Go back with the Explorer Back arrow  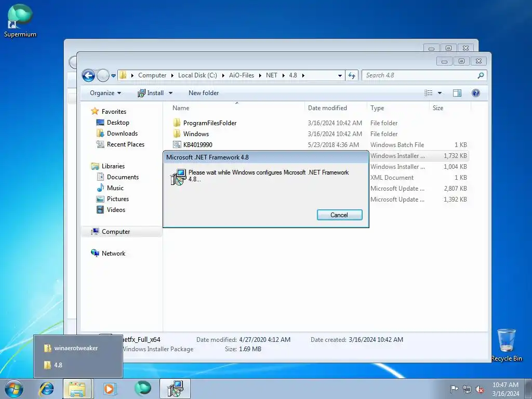click(x=88, y=75)
